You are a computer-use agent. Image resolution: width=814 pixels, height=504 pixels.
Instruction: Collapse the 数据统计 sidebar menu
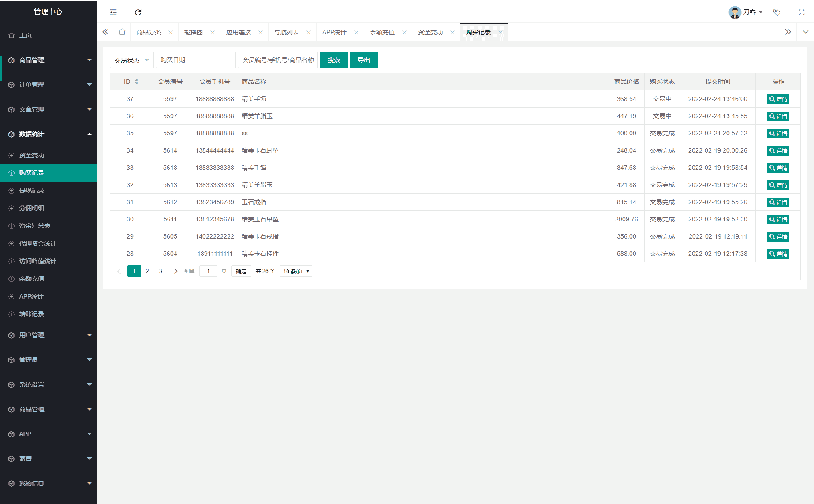pyautogui.click(x=48, y=134)
